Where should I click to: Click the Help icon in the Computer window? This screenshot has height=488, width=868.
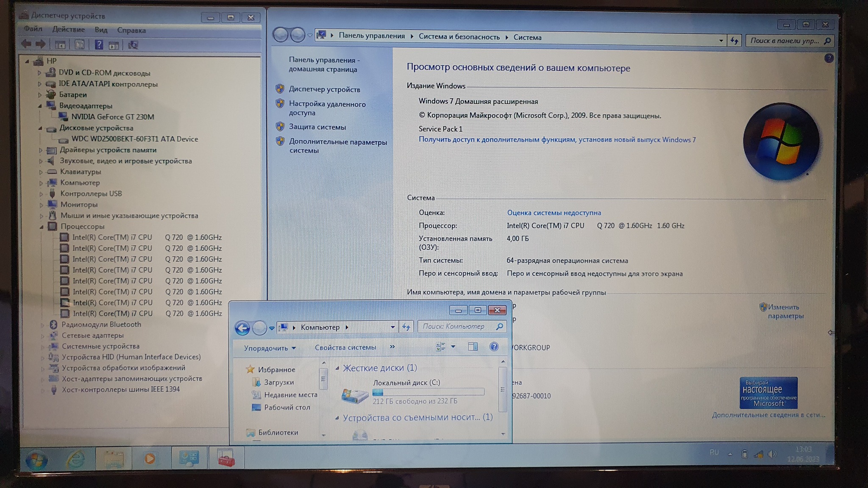494,347
